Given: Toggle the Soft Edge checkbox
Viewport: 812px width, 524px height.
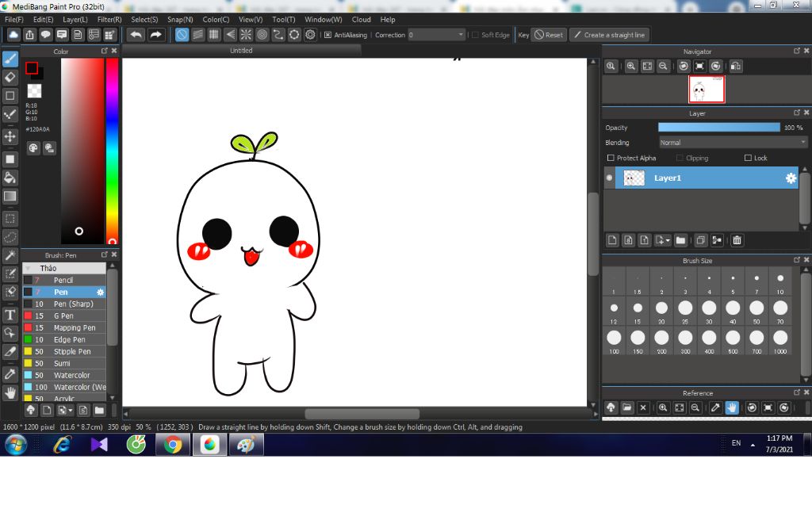Looking at the screenshot, I should 475,35.
